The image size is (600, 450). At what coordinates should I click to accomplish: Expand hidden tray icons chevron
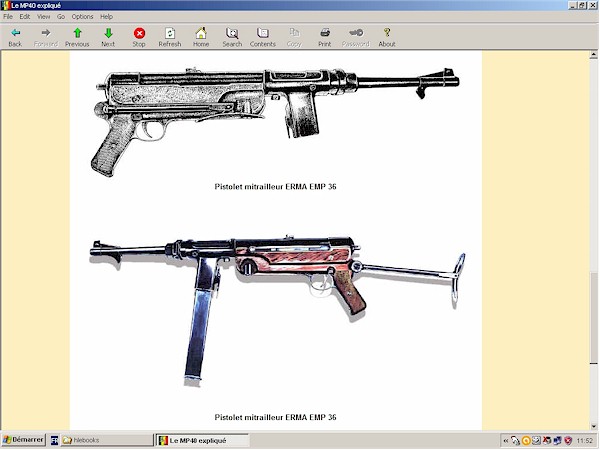(x=506, y=441)
